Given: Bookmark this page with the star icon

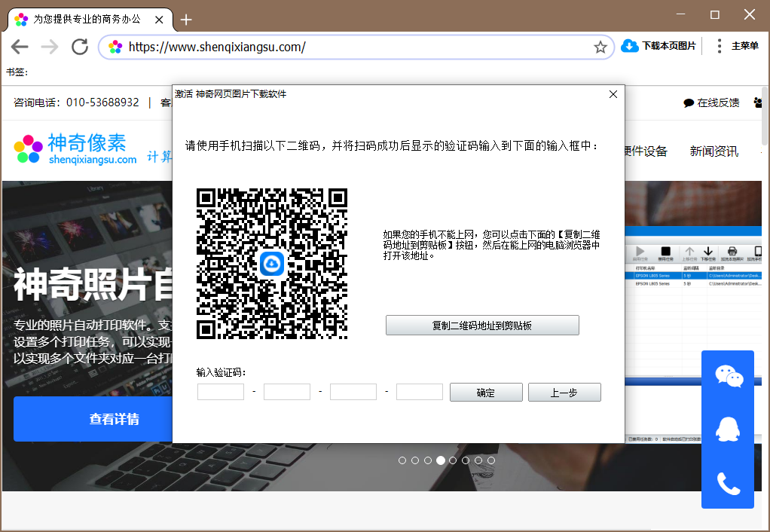Looking at the screenshot, I should [x=600, y=47].
